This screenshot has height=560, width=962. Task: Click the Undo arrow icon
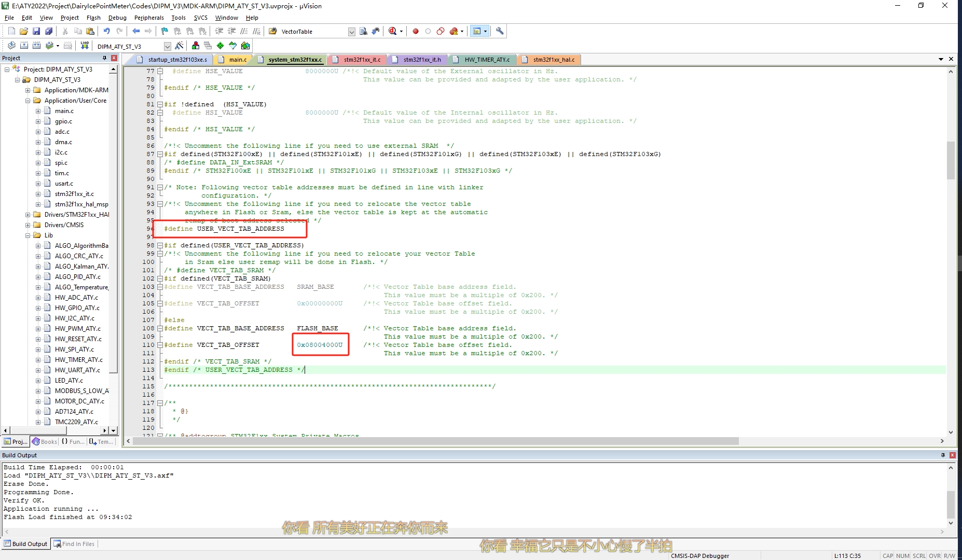point(106,32)
